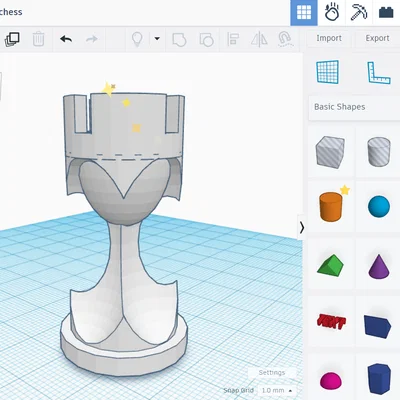
Task: Pick the striped Box hole shape
Action: point(330,152)
